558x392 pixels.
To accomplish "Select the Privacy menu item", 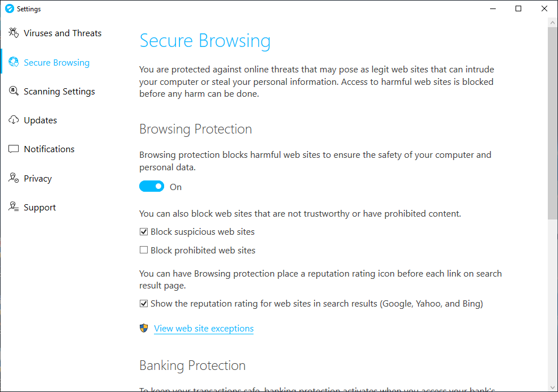I will pyautogui.click(x=38, y=179).
